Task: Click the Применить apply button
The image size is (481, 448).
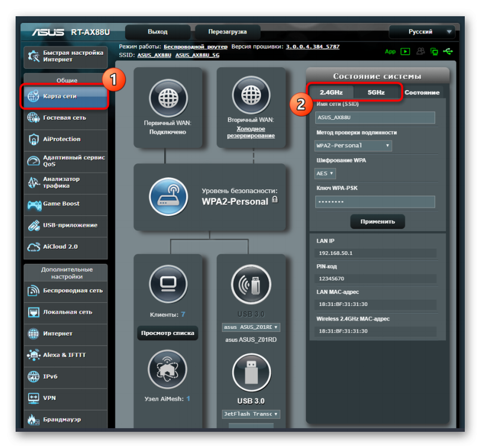Action: [x=378, y=221]
